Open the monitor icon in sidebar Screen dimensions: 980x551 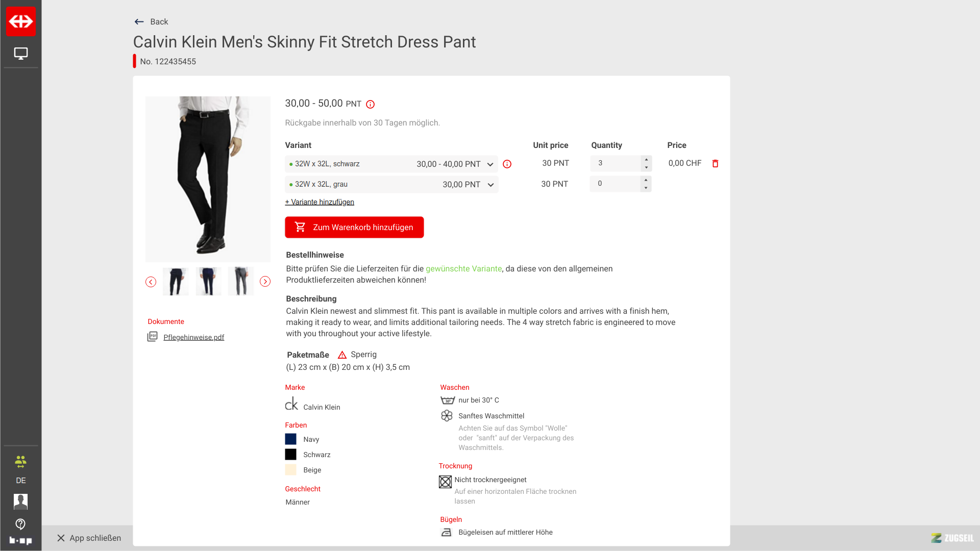(21, 54)
